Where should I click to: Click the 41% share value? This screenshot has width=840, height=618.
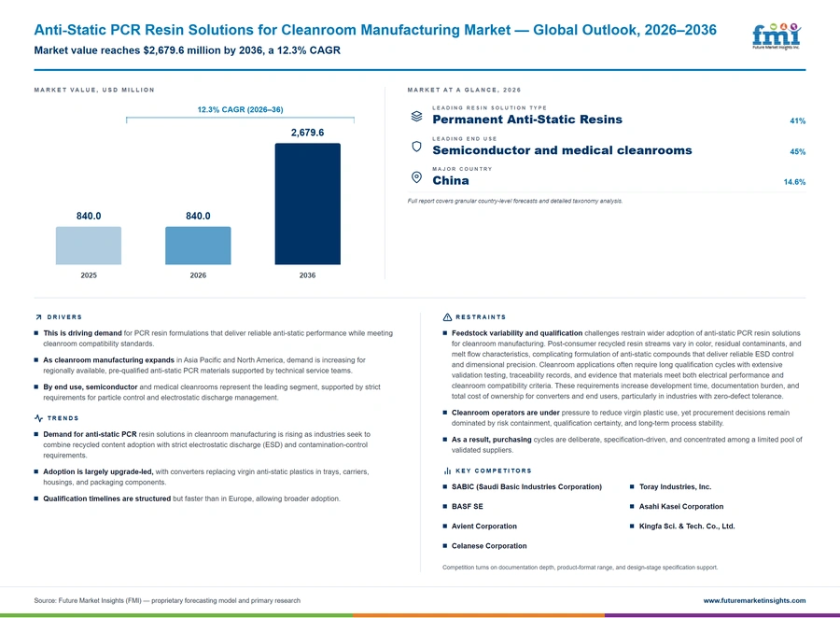[x=797, y=121]
